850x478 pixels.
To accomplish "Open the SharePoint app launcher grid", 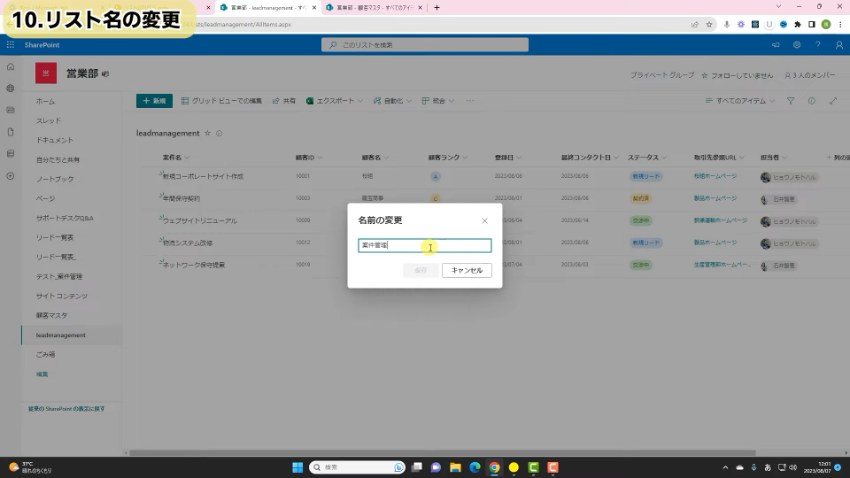I will pyautogui.click(x=10, y=45).
